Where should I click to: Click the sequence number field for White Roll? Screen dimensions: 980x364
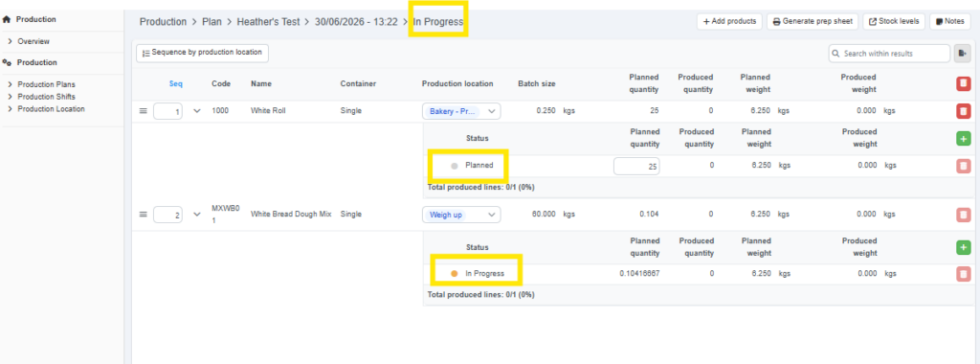pyautogui.click(x=168, y=111)
